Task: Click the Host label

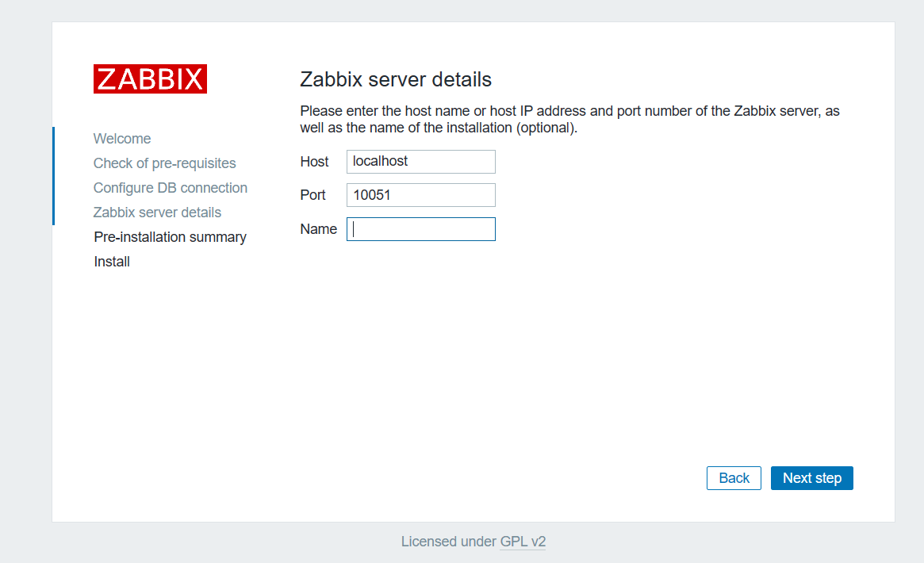Action: coord(314,161)
